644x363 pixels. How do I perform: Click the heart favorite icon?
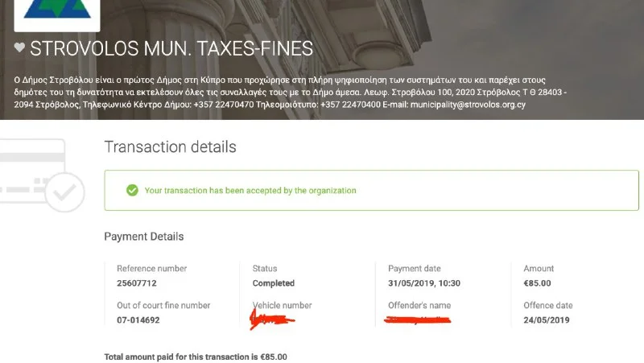[x=20, y=48]
